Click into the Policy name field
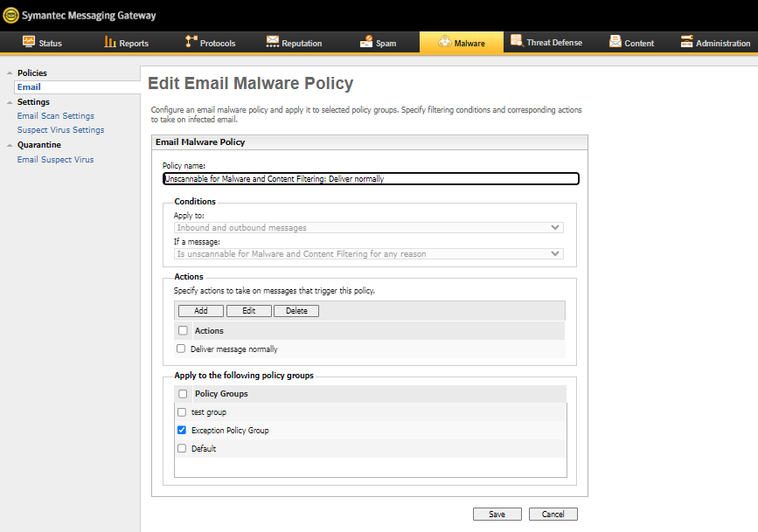The height and width of the screenshot is (532, 758). coord(371,179)
